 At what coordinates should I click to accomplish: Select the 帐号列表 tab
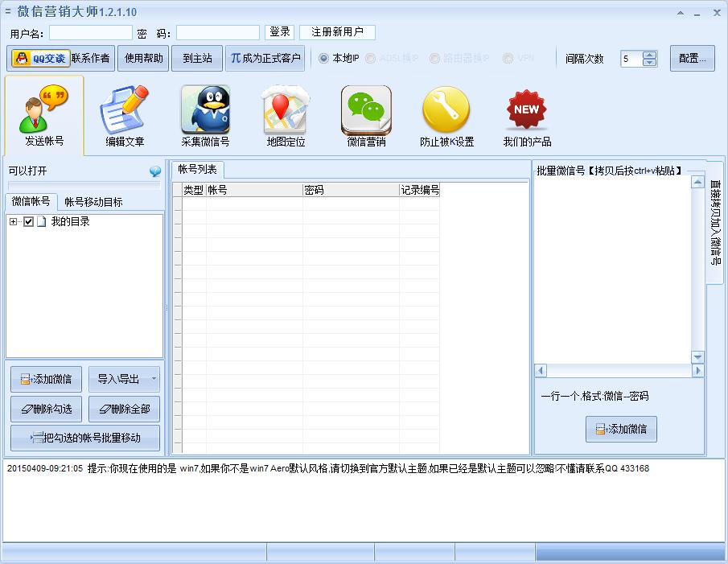197,170
